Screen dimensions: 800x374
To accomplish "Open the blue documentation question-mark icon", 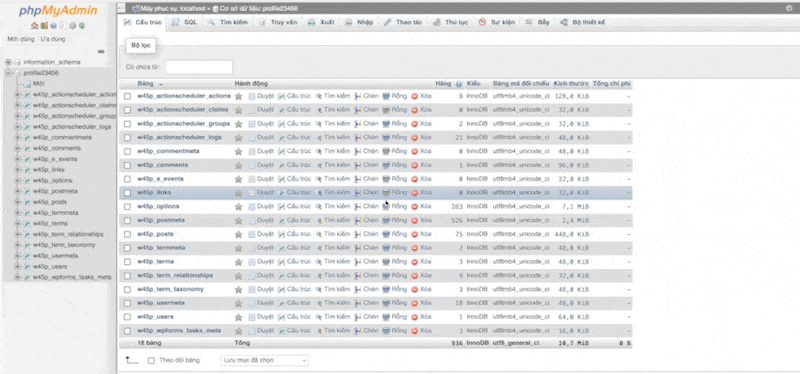I will [x=53, y=26].
